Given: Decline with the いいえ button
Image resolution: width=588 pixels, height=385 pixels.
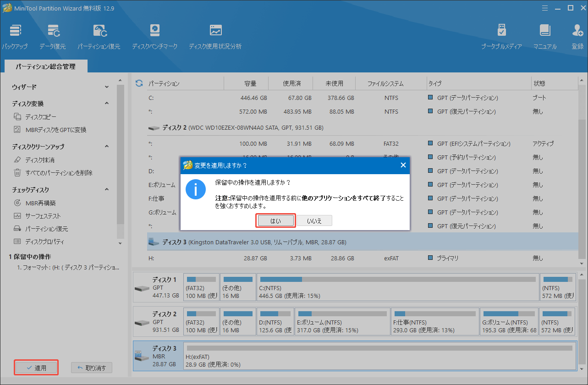Looking at the screenshot, I should pos(314,220).
